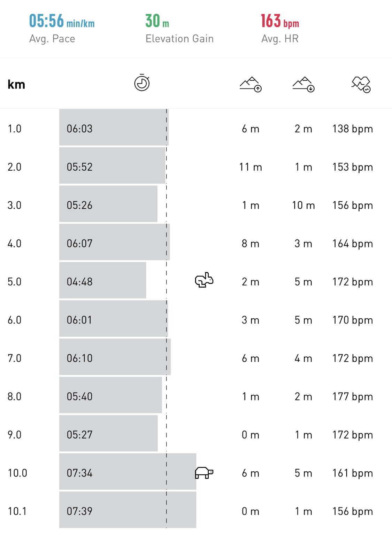Select the 07:39 pace bar for km 10.1
This screenshot has width=392, height=535.
pyautogui.click(x=128, y=510)
